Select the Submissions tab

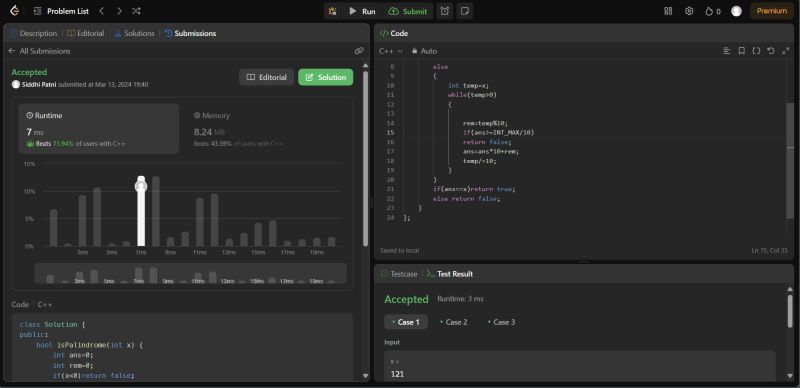[x=190, y=33]
